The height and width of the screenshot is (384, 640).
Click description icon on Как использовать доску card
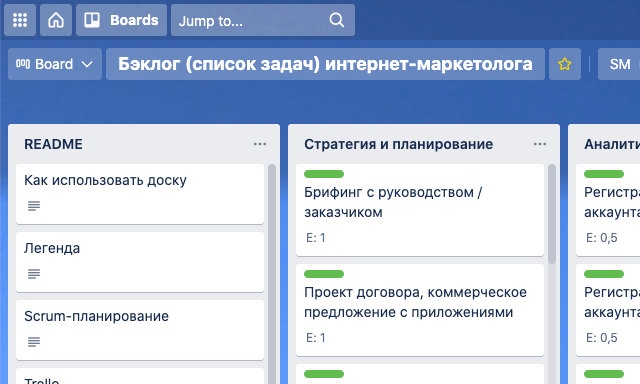point(34,206)
